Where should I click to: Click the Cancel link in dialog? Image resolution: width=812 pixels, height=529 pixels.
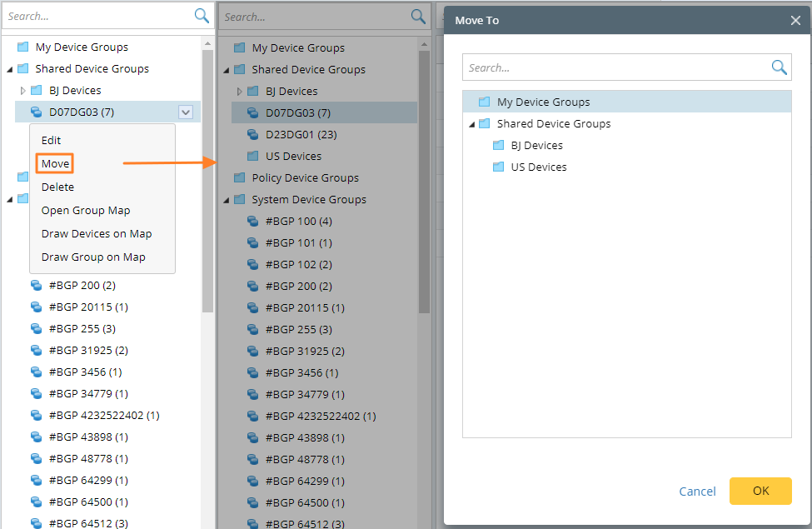pos(697,492)
